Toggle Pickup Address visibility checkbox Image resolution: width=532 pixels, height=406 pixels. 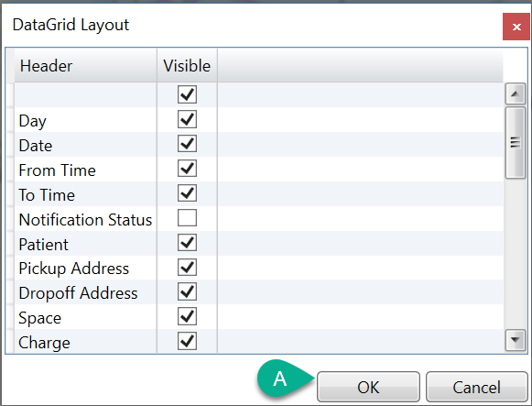pyautogui.click(x=187, y=268)
